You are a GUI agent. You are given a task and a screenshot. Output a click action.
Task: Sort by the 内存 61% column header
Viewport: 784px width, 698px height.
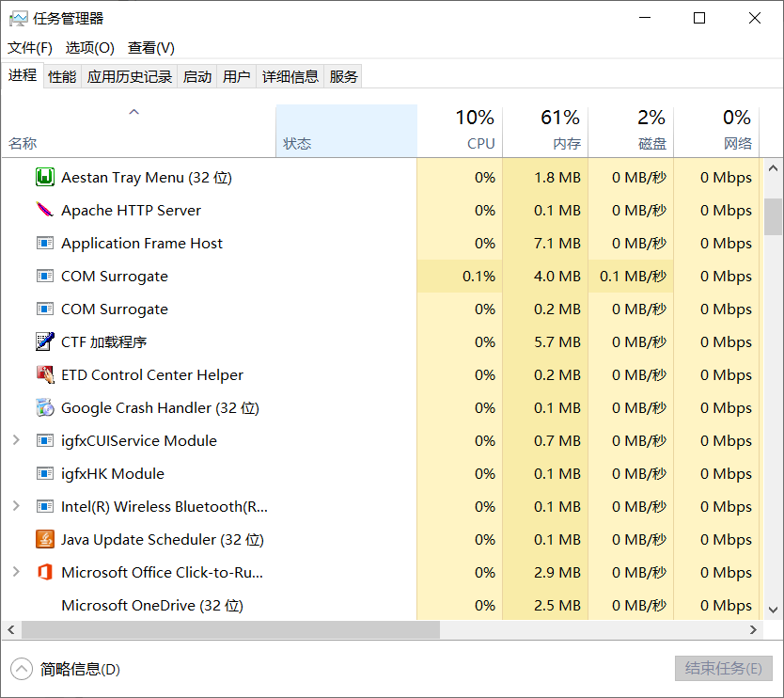pyautogui.click(x=545, y=132)
